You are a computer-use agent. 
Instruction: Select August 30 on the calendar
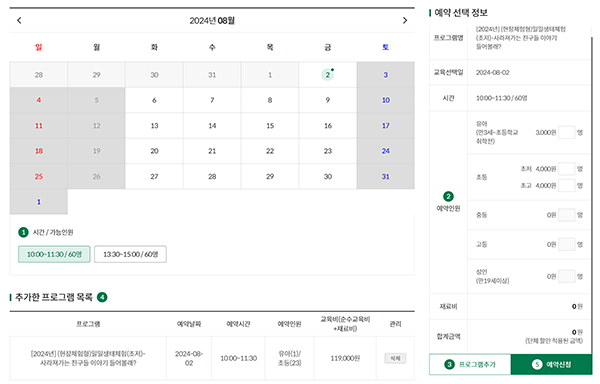[x=328, y=176]
